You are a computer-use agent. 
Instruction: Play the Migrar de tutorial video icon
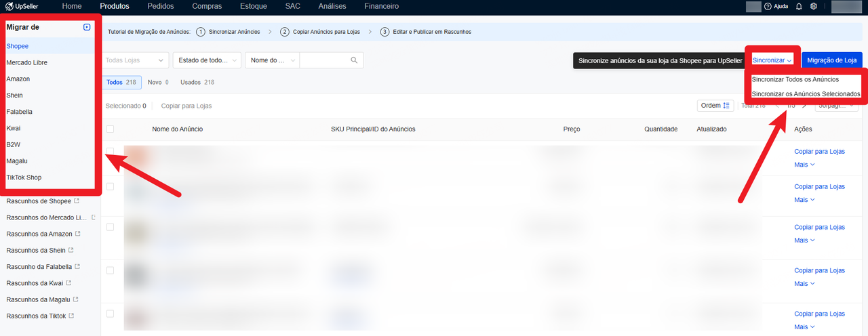86,27
